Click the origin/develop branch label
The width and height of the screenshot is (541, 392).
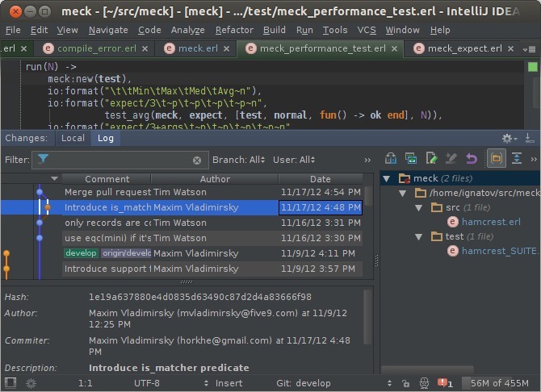click(x=126, y=253)
